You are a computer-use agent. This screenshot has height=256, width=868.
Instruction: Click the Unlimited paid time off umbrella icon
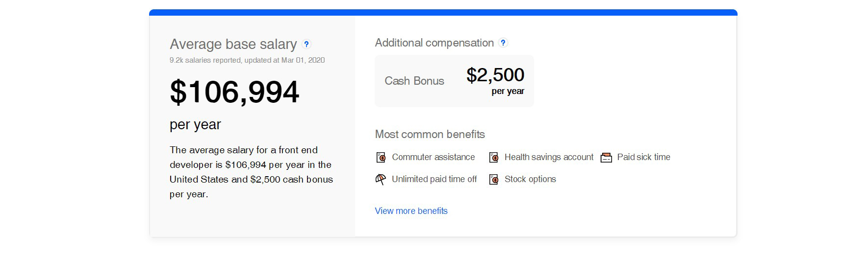pyautogui.click(x=381, y=179)
